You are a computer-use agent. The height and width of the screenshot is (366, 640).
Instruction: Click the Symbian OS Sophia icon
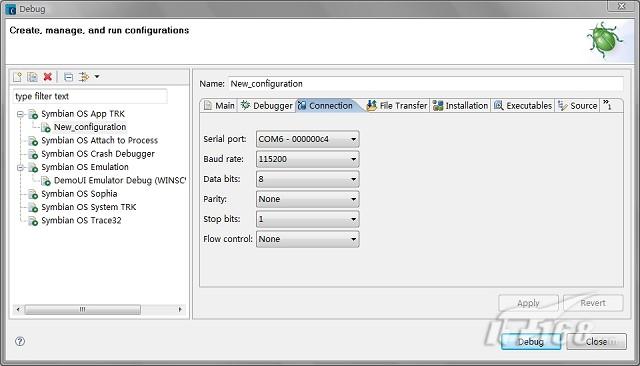click(33, 194)
